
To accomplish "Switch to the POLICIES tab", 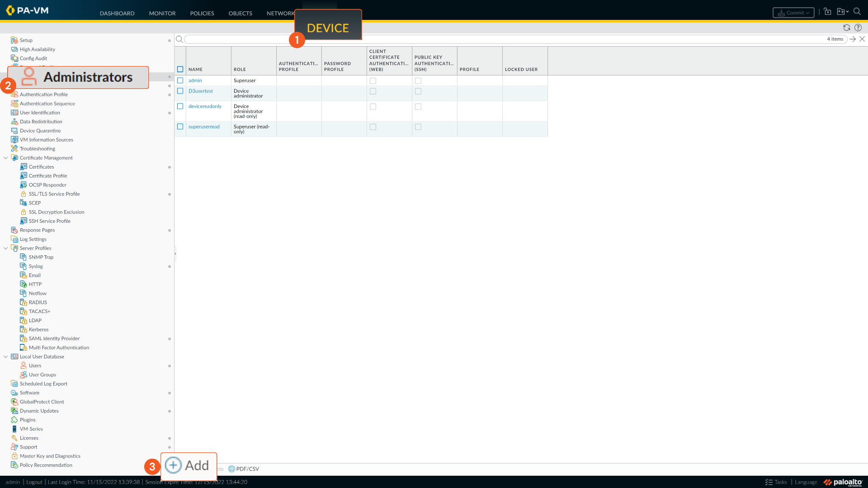I will 202,13.
